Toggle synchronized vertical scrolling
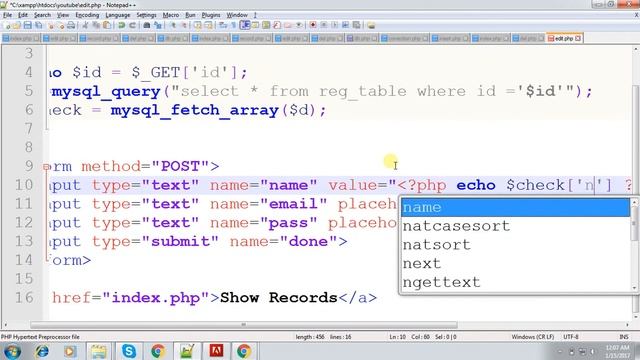This screenshot has height=360, width=640. (x=197, y=25)
